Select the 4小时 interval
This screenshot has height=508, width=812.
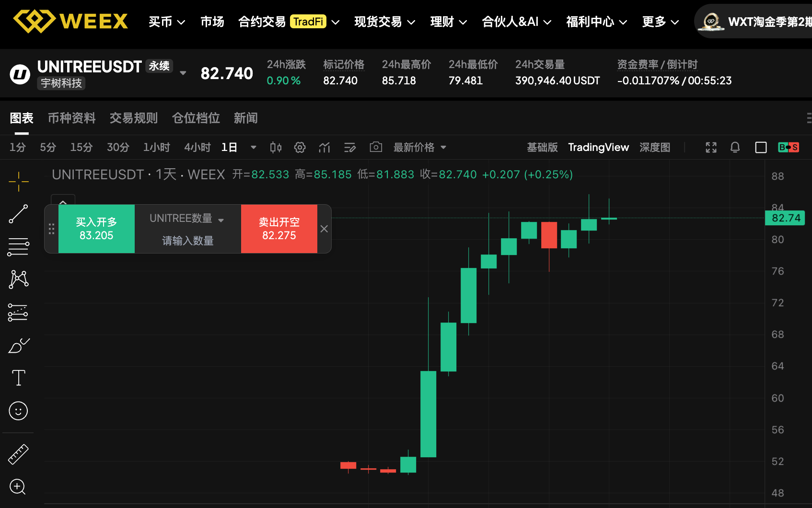(197, 147)
